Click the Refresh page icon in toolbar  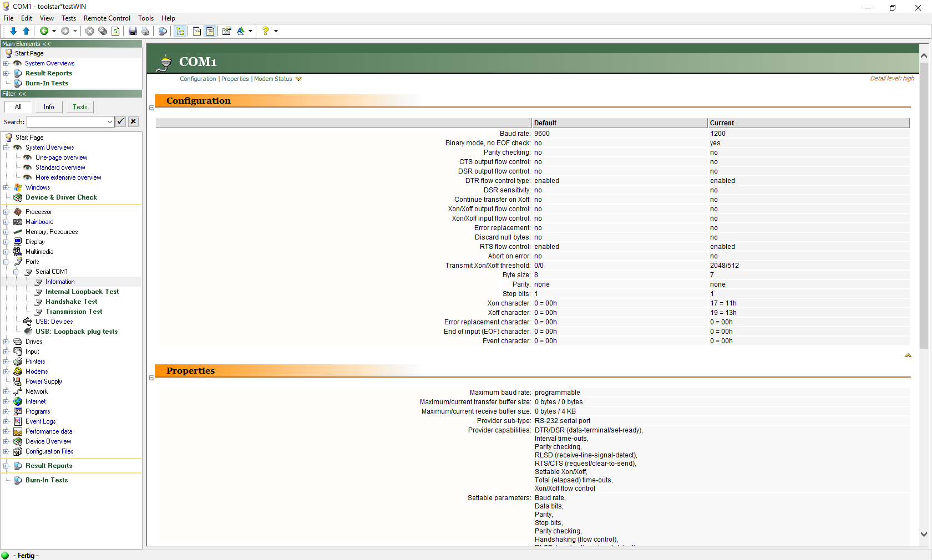(x=115, y=31)
